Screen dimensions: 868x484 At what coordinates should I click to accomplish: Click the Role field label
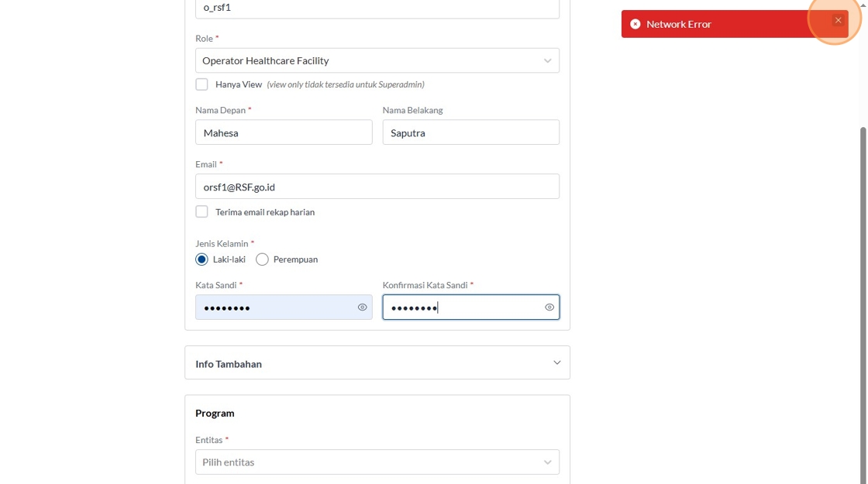click(x=204, y=38)
